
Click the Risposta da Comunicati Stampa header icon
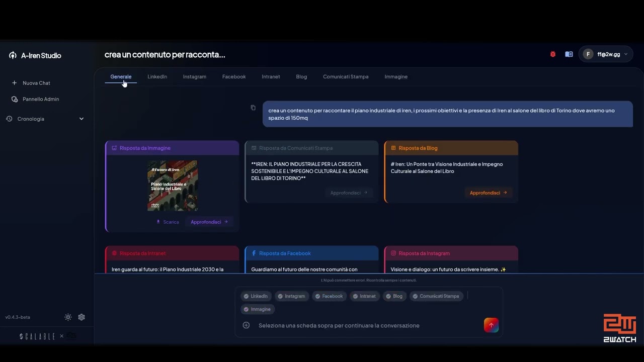pyautogui.click(x=254, y=148)
